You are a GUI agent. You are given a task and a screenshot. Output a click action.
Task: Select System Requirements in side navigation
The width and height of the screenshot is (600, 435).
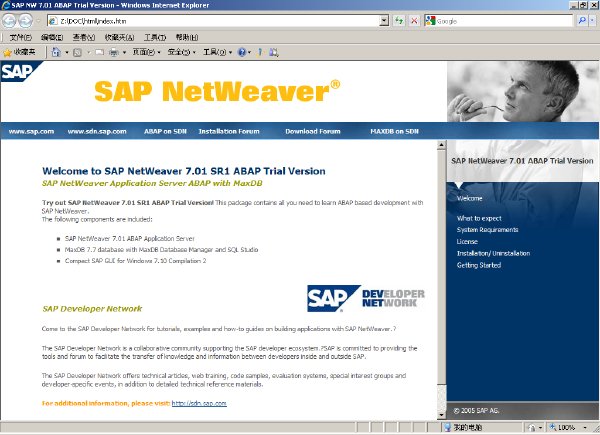(488, 230)
